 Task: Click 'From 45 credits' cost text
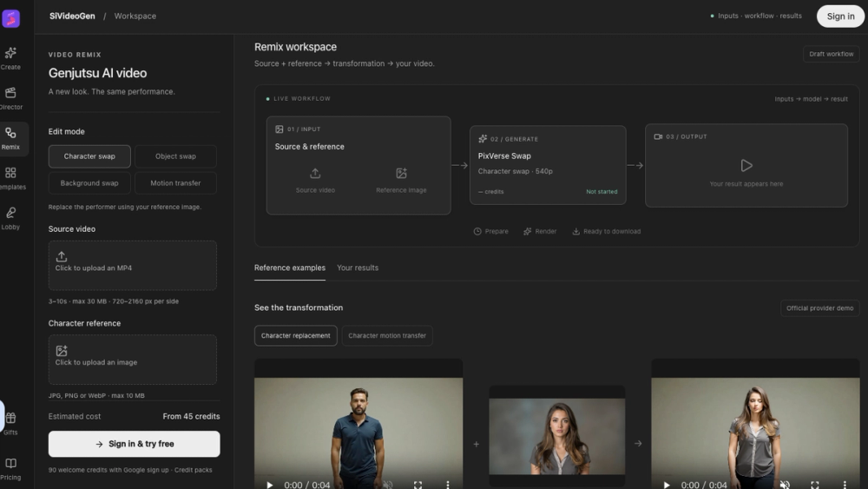tap(191, 416)
